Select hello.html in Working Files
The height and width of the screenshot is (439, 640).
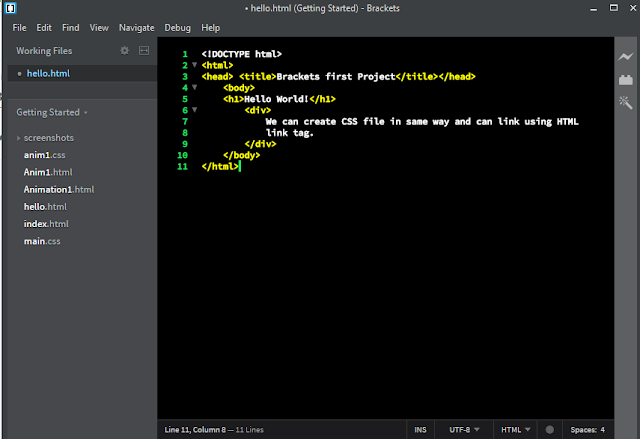tap(48, 73)
